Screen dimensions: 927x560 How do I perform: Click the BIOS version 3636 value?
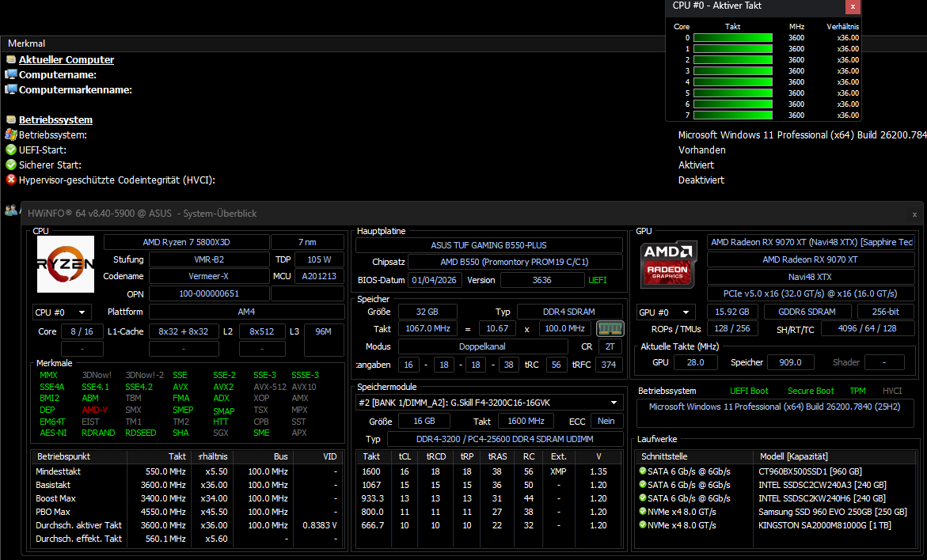pyautogui.click(x=542, y=280)
